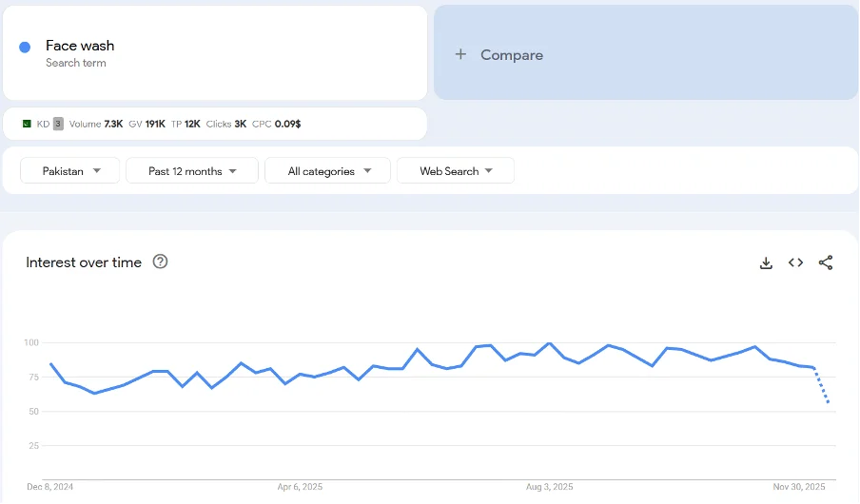
Task: Click the Aug 3, 2025 axis label
Action: pyautogui.click(x=549, y=487)
